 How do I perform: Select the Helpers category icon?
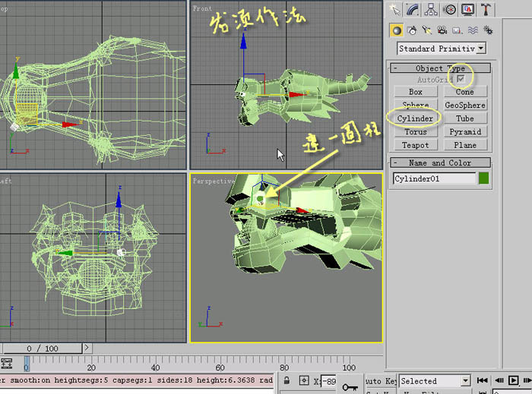point(457,30)
